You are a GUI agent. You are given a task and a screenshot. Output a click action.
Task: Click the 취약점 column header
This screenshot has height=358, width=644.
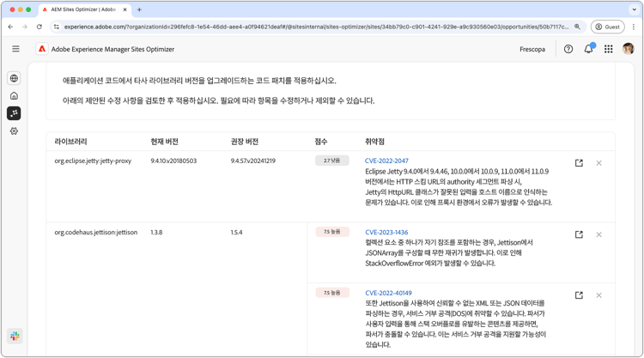374,142
